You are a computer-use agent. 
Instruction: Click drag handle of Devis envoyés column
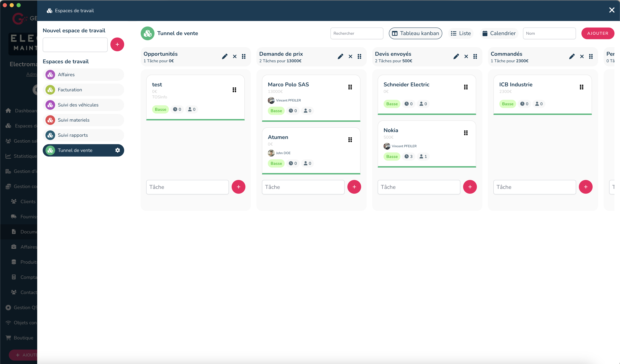point(475,57)
